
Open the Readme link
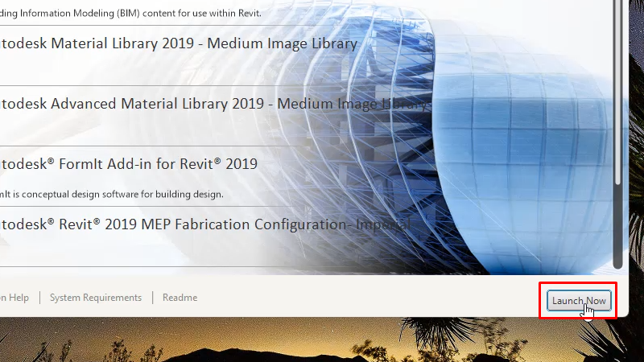(x=180, y=298)
